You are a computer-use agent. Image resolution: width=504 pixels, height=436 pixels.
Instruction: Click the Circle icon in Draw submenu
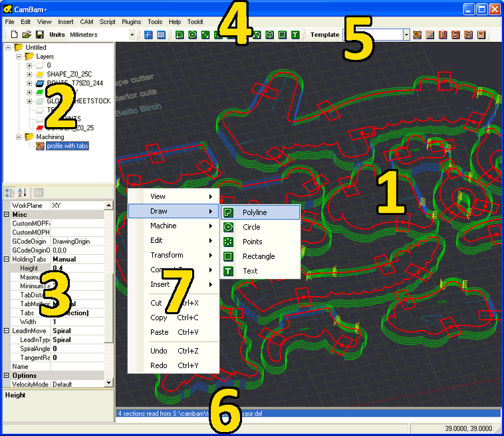[x=228, y=227]
